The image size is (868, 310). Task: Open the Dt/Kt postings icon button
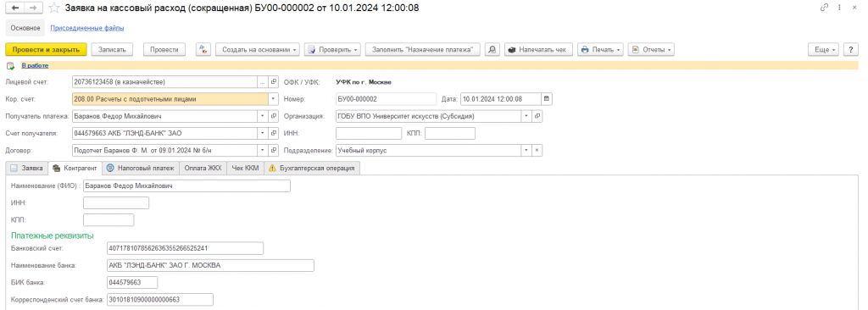point(203,49)
